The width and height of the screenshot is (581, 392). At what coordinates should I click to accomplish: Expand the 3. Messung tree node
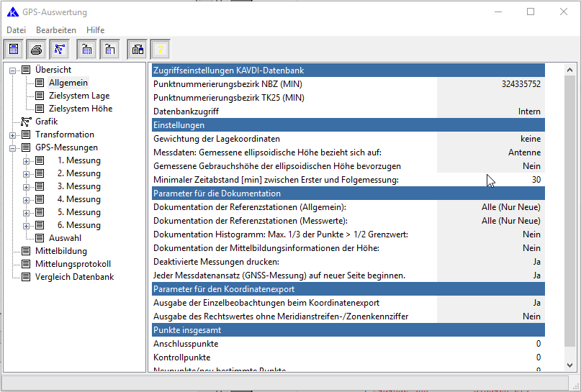(x=26, y=186)
